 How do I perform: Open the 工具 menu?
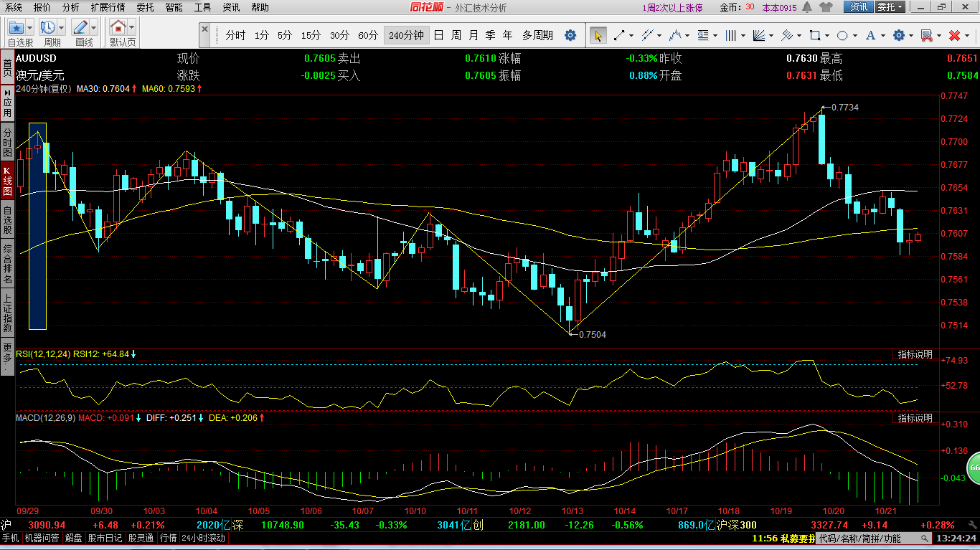[203, 7]
